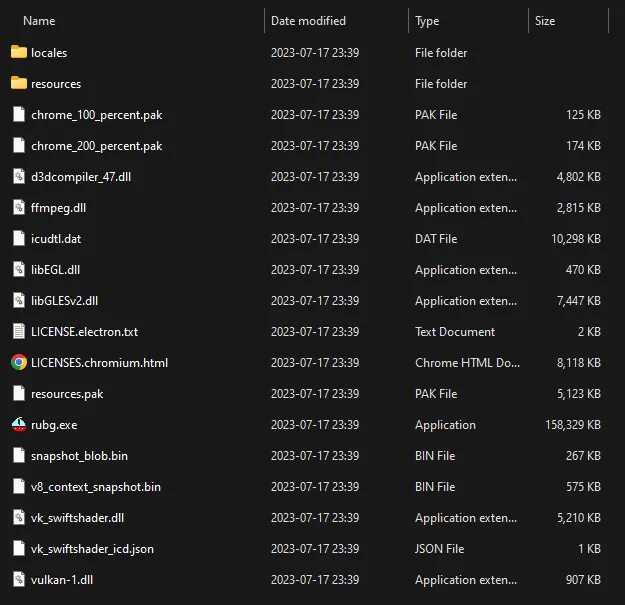Select the vk_swiftshader_icd.json file name

coord(92,549)
